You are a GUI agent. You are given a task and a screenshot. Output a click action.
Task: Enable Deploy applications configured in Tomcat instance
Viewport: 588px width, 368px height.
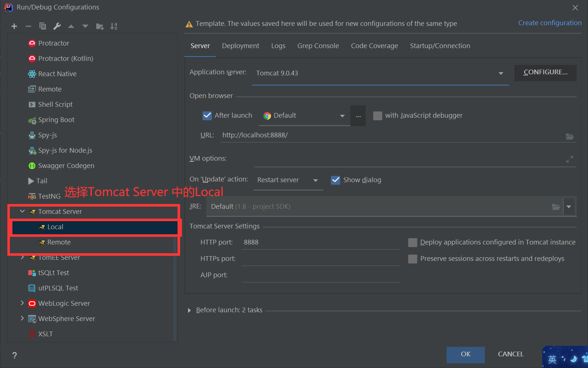click(x=413, y=243)
